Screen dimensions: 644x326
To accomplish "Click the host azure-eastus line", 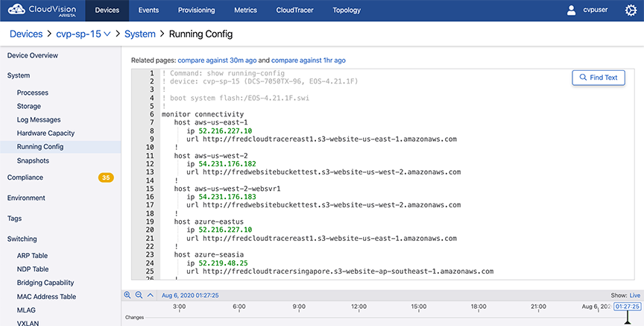I will pyautogui.click(x=209, y=222).
